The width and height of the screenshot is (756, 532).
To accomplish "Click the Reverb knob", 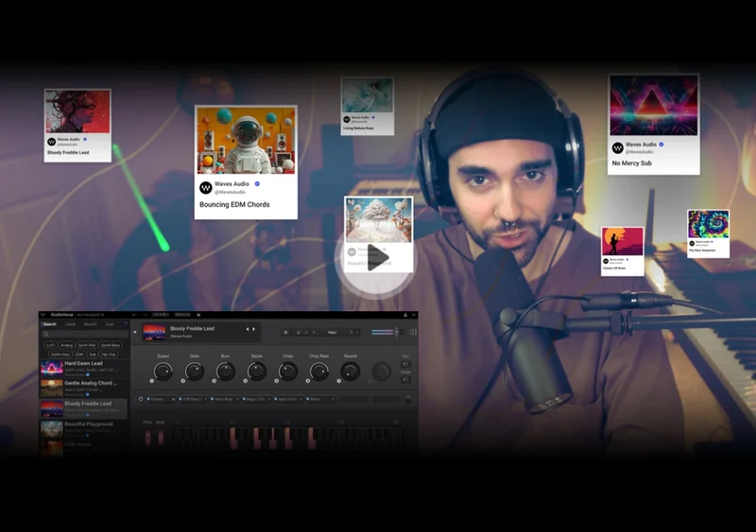I will (350, 371).
